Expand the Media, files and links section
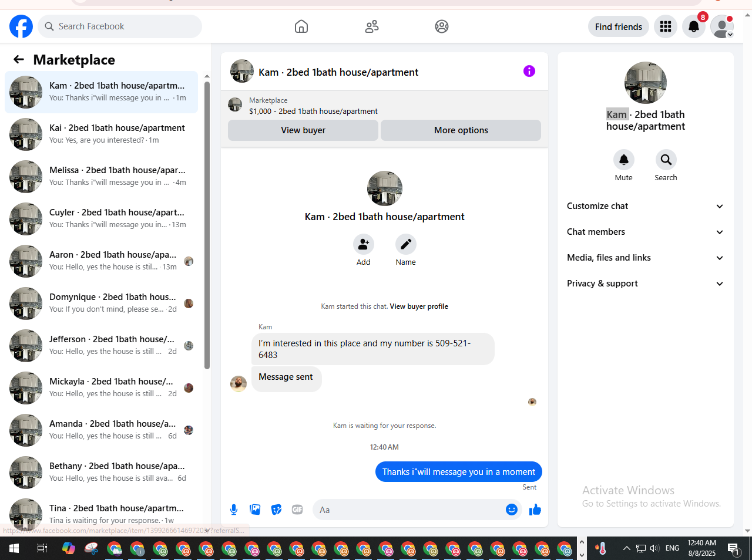Viewport: 752px width, 560px height. 646,258
